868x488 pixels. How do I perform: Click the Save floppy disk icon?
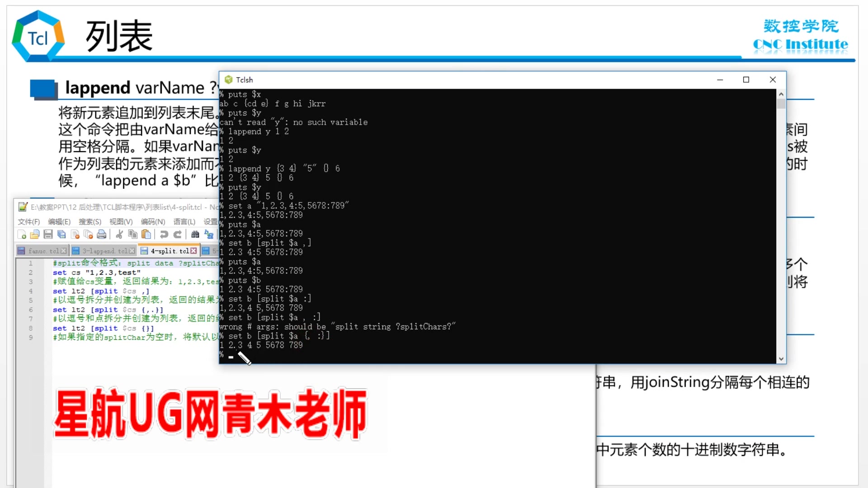48,234
